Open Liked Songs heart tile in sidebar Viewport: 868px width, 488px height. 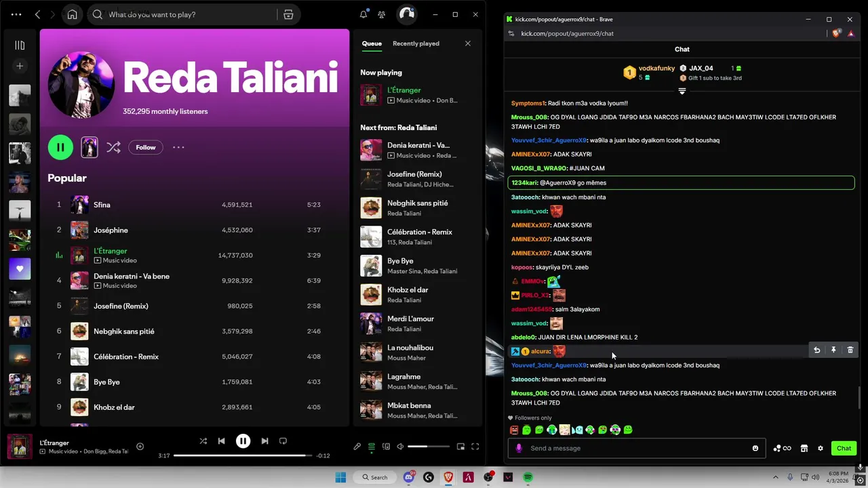pyautogui.click(x=20, y=269)
